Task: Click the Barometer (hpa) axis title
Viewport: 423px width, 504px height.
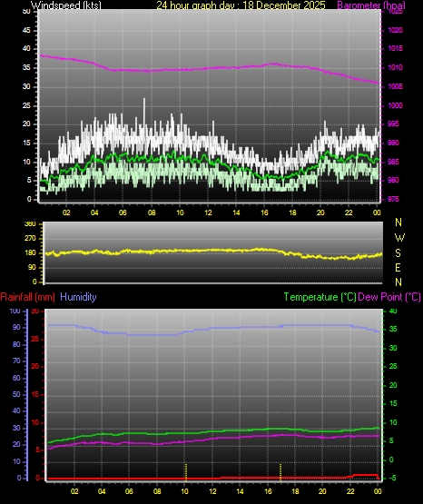Action: click(371, 5)
